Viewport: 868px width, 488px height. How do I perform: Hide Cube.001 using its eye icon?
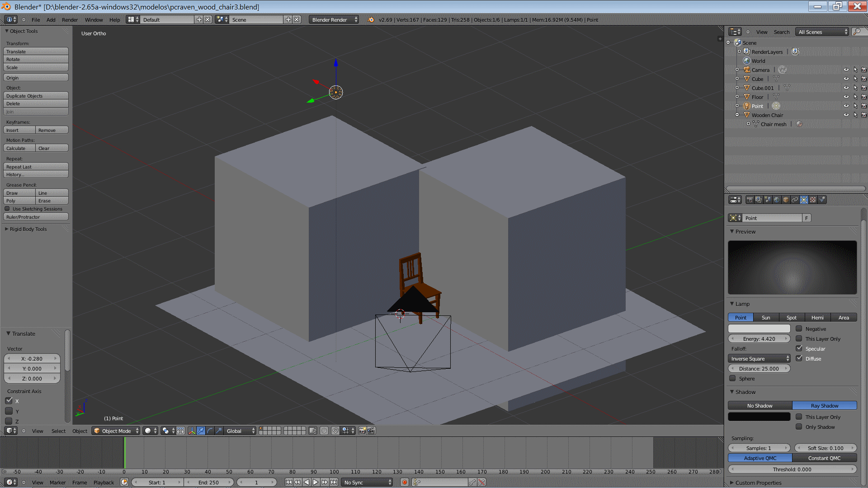846,88
